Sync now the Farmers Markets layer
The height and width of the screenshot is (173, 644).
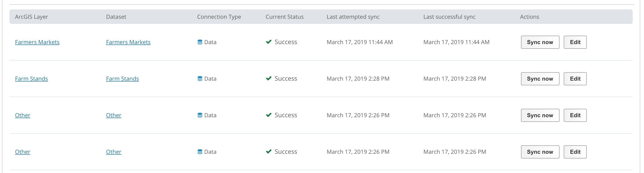540,42
